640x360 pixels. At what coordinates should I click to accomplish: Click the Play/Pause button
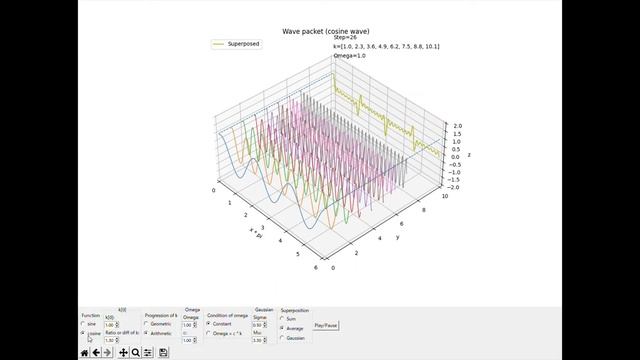[325, 325]
